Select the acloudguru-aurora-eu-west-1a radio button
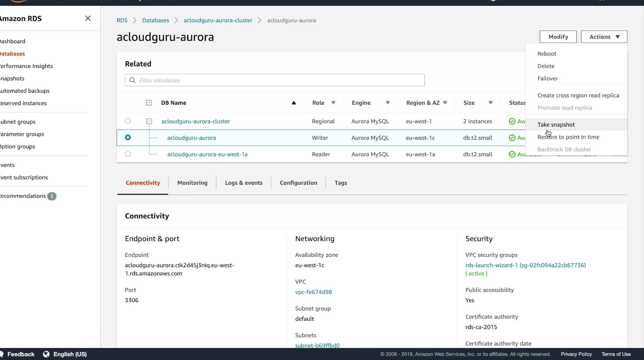Viewport: 644px width, 360px height. (128, 154)
